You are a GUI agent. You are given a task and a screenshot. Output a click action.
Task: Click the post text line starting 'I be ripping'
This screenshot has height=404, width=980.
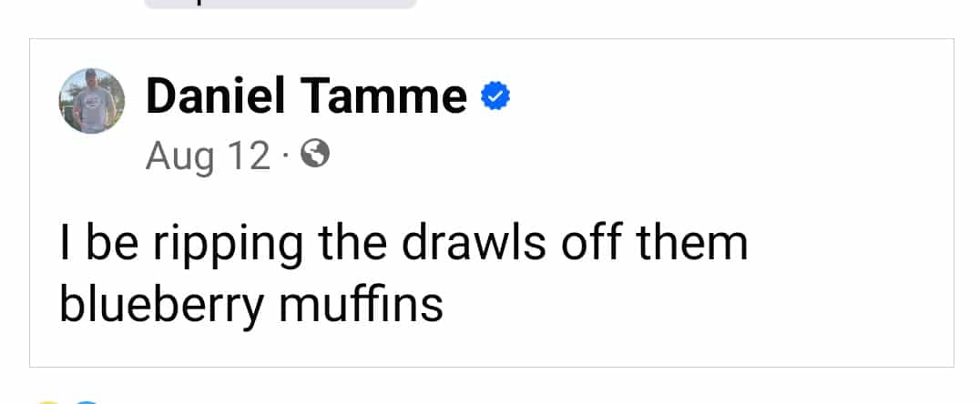tap(403, 245)
